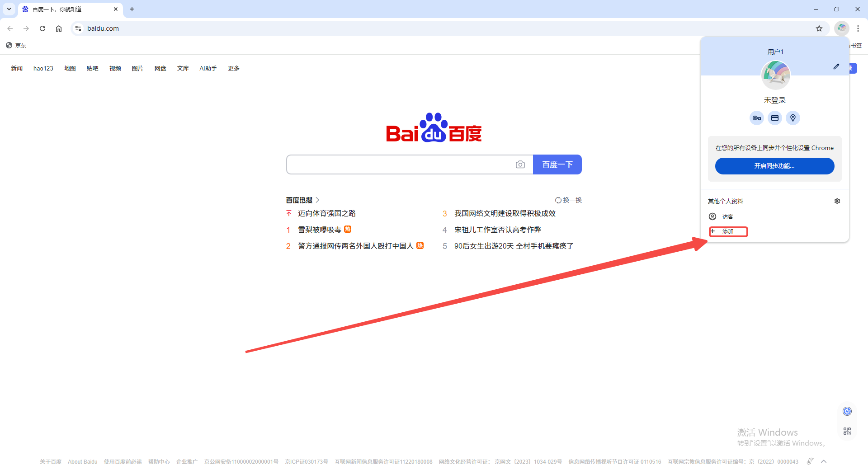Open the 图片 nav link

[x=138, y=68]
